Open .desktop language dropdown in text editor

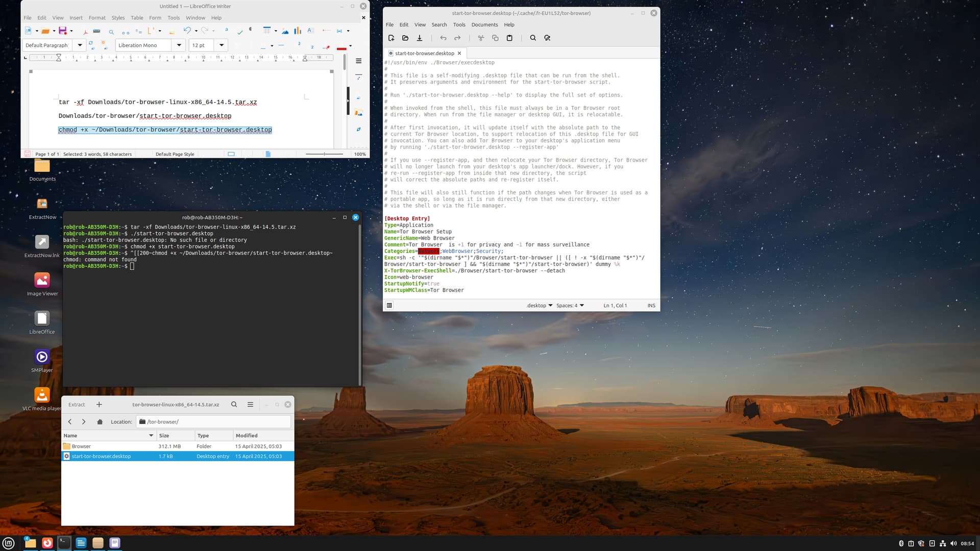click(x=540, y=306)
